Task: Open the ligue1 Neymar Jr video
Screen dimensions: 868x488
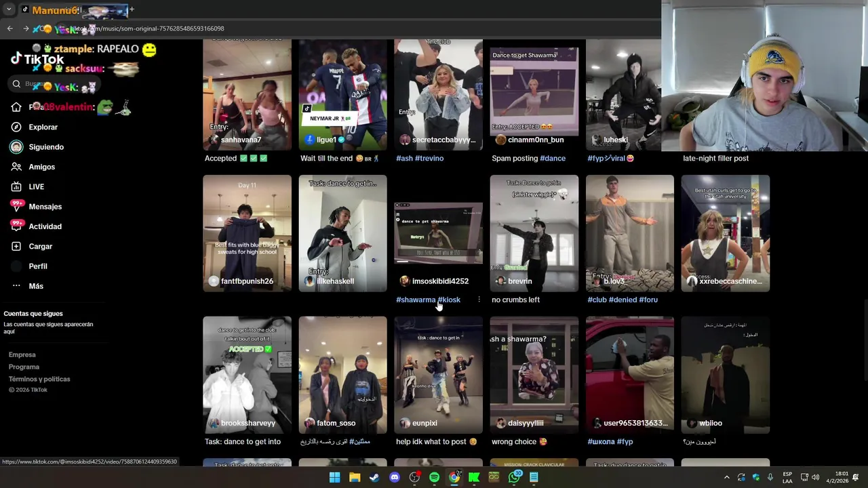Action: coord(342,95)
